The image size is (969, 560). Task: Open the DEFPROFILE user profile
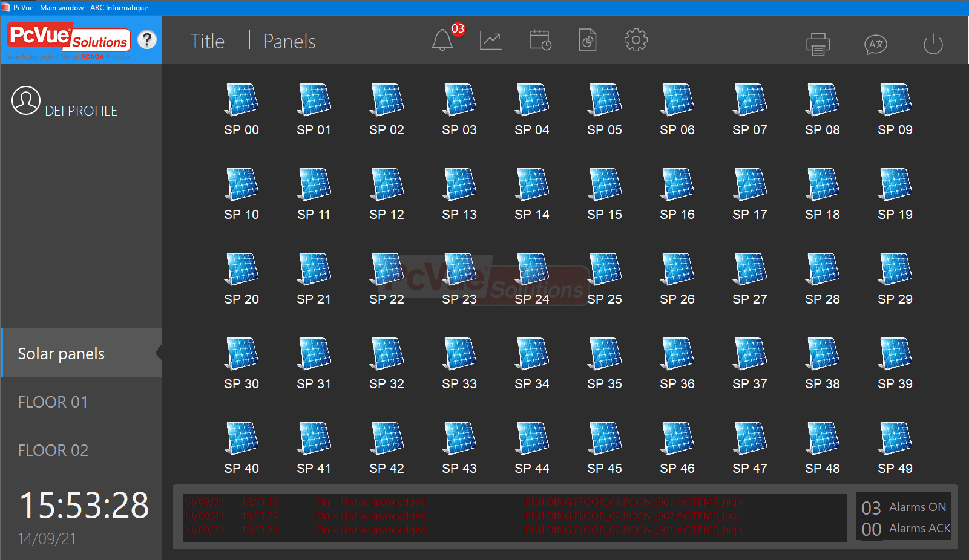(65, 103)
